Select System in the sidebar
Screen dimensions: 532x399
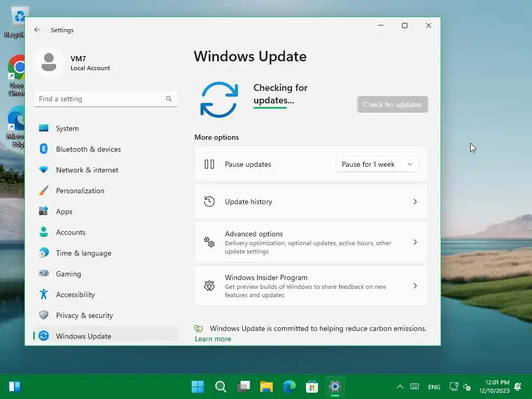coord(105,128)
